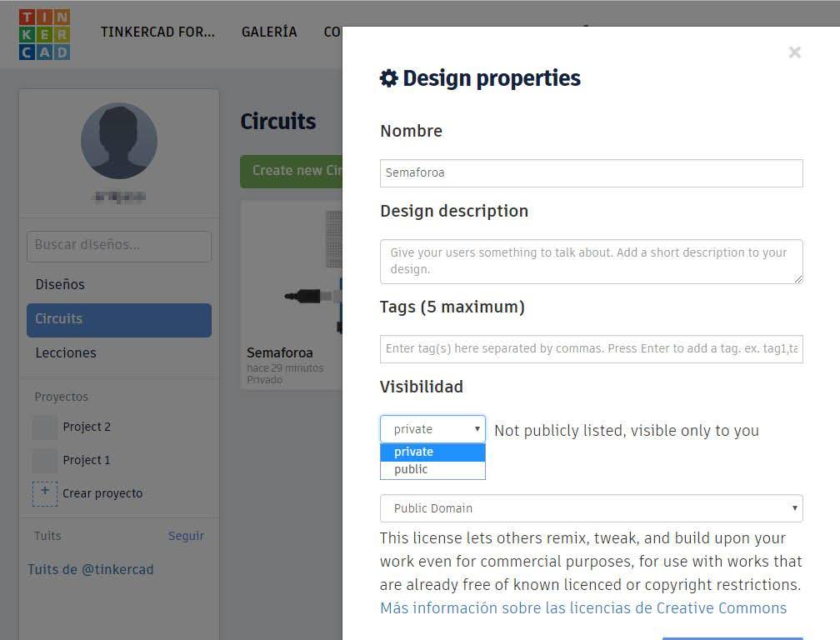Click the Project 1 thumbnail icon
840x640 pixels.
[45, 460]
